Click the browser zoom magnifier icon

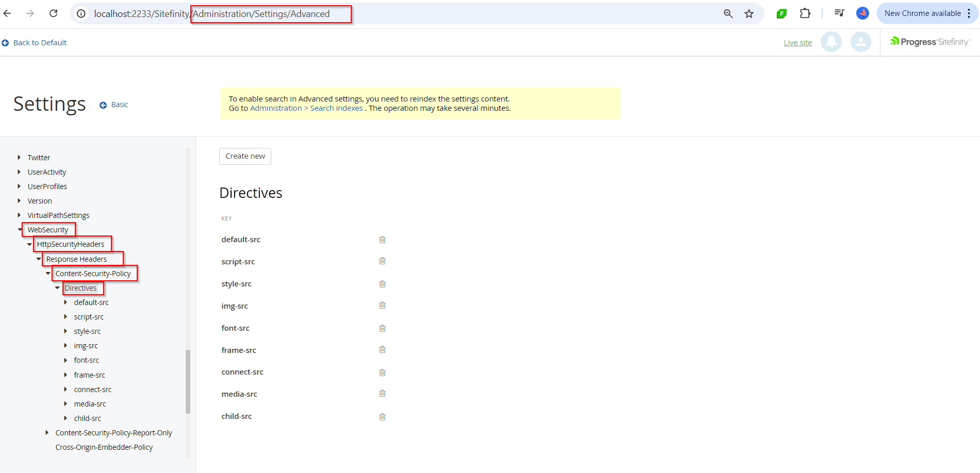click(728, 14)
